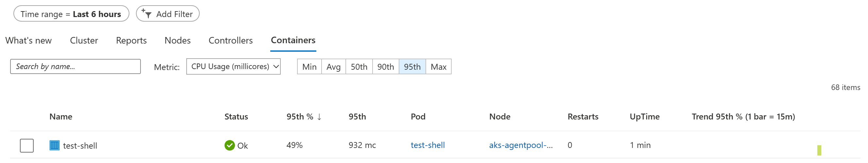Screen dimensions: 868x163
Task: Select the Avg aggregation button
Action: [333, 67]
